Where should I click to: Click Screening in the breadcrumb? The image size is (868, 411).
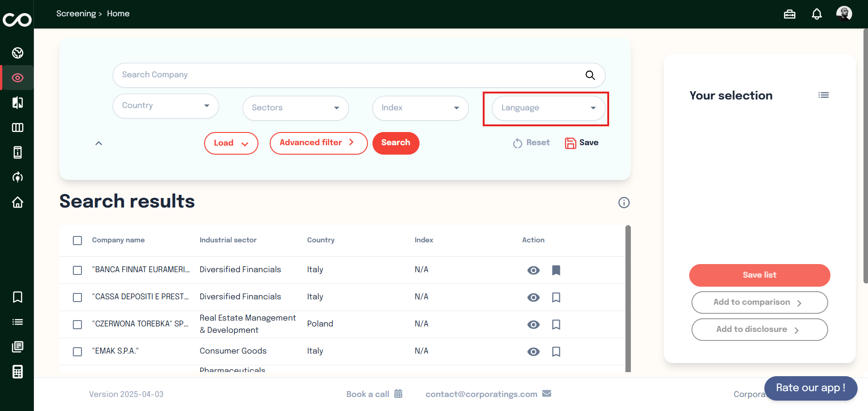pos(76,14)
